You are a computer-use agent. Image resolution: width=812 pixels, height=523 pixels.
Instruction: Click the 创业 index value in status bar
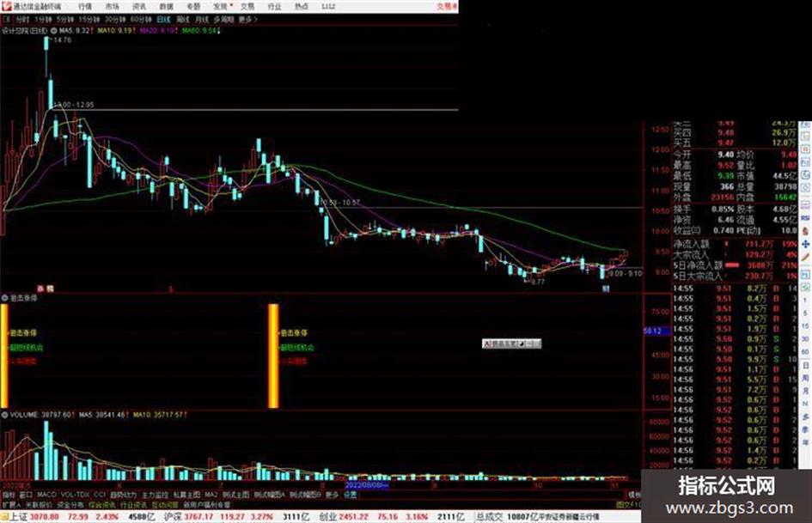click(354, 517)
